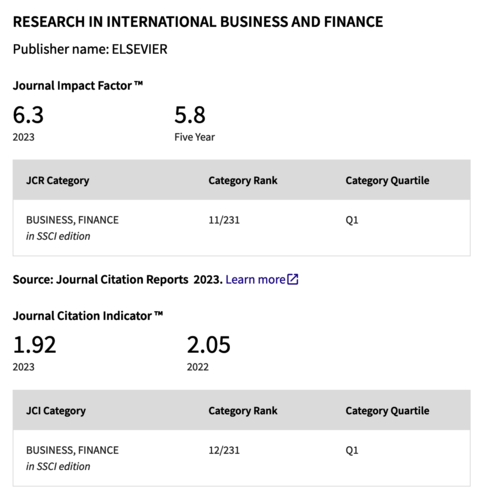The image size is (488, 500).
Task: Select the journal title heading
Action: 198,22
